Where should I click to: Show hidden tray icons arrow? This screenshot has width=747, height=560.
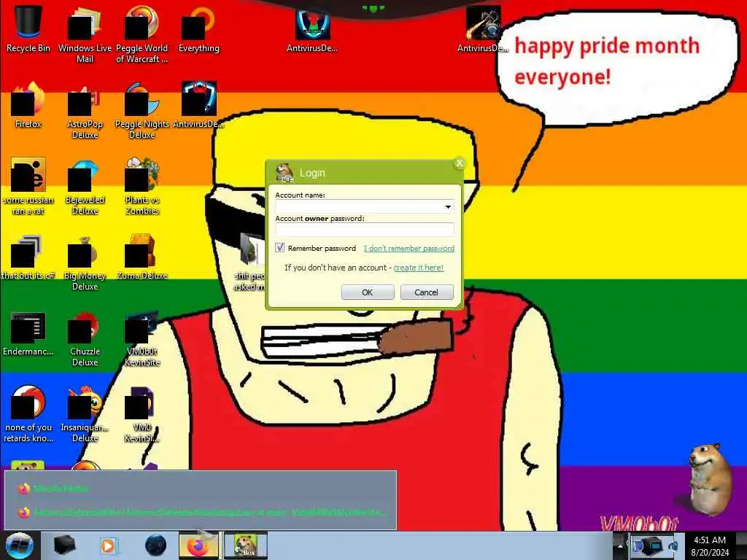[x=620, y=545]
